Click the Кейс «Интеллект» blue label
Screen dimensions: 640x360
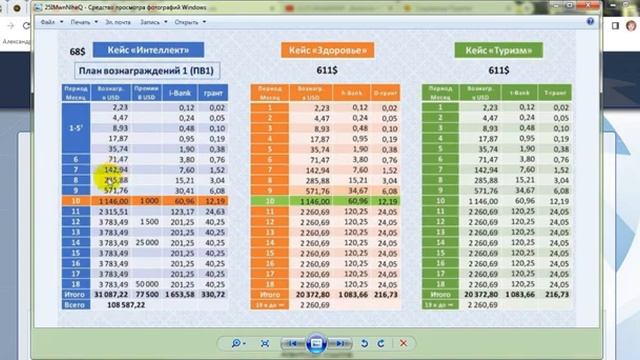148,50
